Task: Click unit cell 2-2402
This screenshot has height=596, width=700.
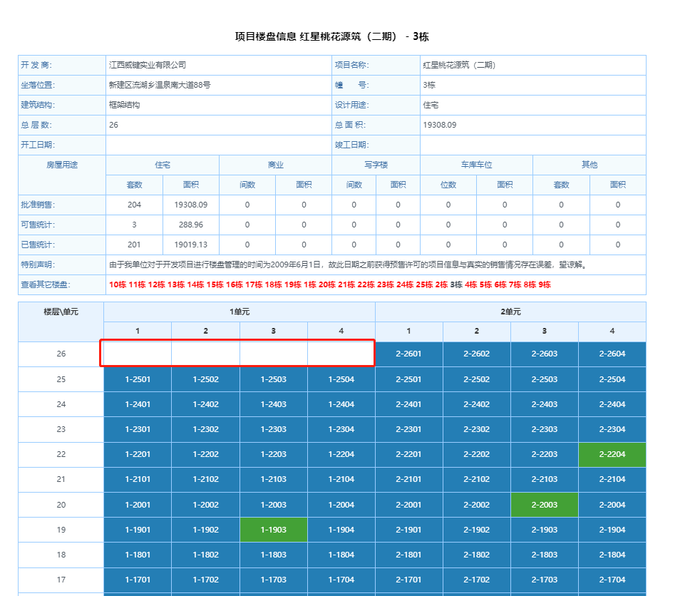Action: (x=476, y=404)
